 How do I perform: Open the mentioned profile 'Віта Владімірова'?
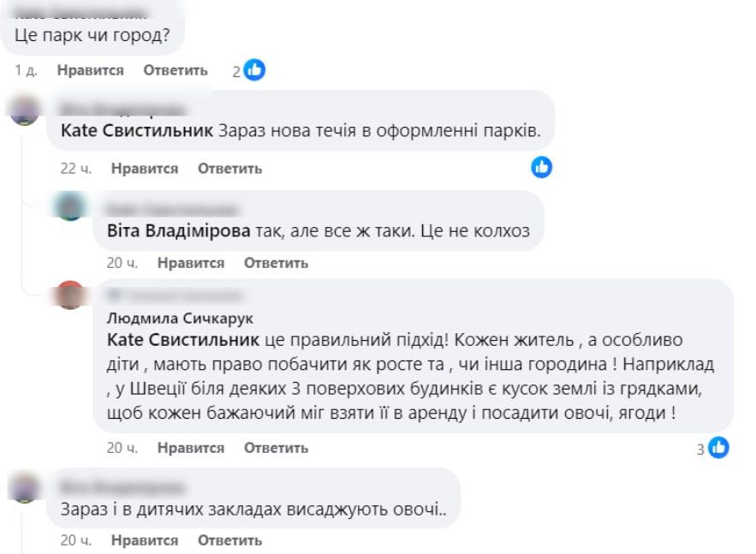[x=179, y=231]
